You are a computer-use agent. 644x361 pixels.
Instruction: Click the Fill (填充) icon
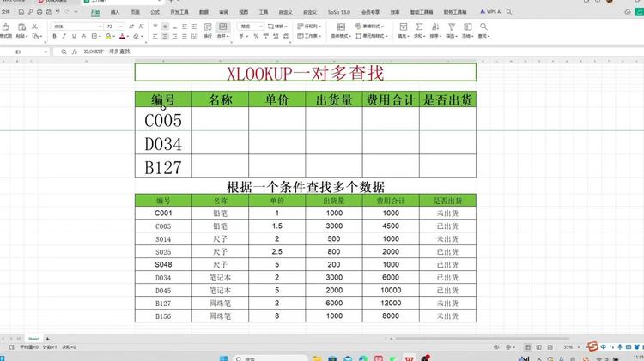click(404, 27)
